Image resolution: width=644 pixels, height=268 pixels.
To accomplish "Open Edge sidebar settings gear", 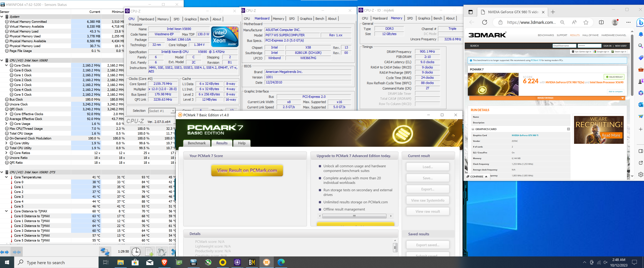I will coord(641,175).
